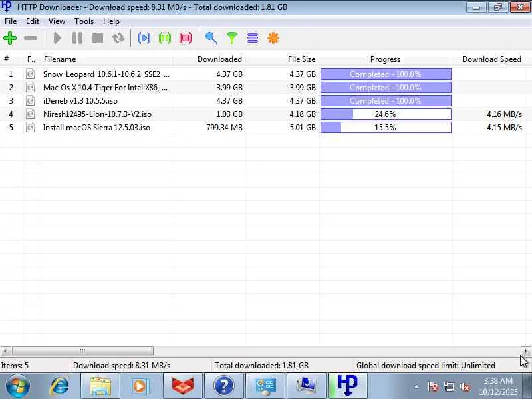Click file type icon for Niresh12495-Lion row

[x=30, y=114]
